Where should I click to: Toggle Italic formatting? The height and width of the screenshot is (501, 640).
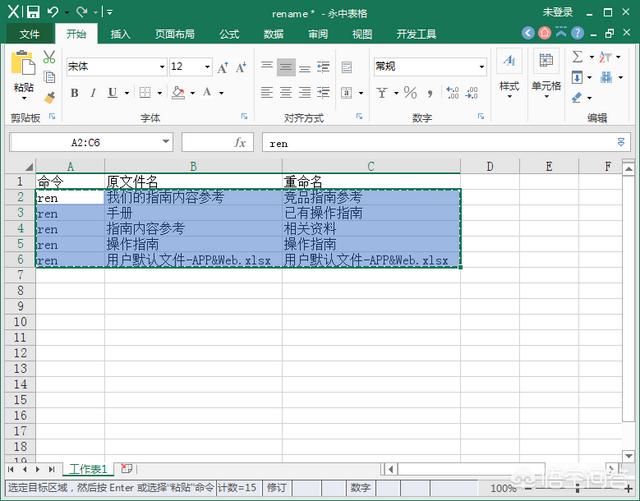coord(93,93)
